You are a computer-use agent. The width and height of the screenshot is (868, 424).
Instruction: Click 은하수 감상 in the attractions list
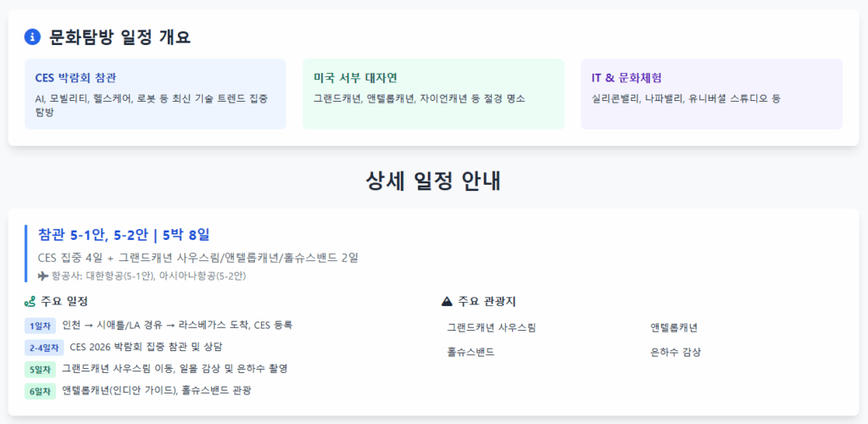click(676, 351)
